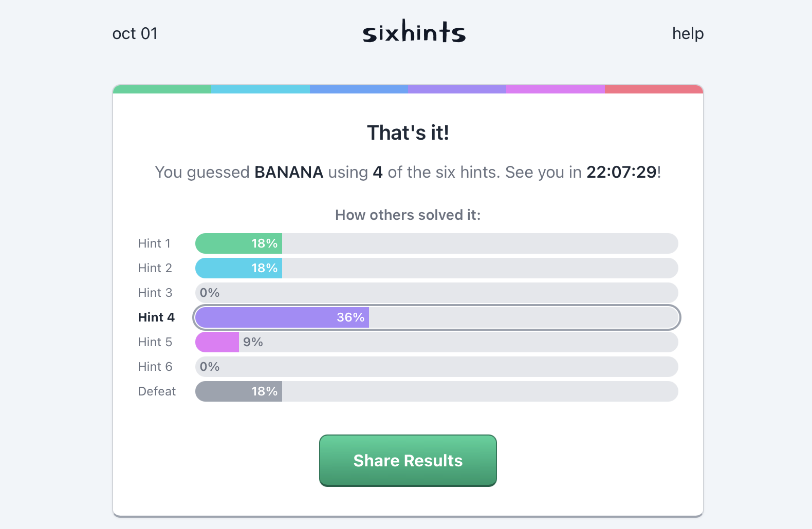The height and width of the screenshot is (529, 812).
Task: Click the rainbow stripe atop the card
Action: pyautogui.click(x=408, y=88)
